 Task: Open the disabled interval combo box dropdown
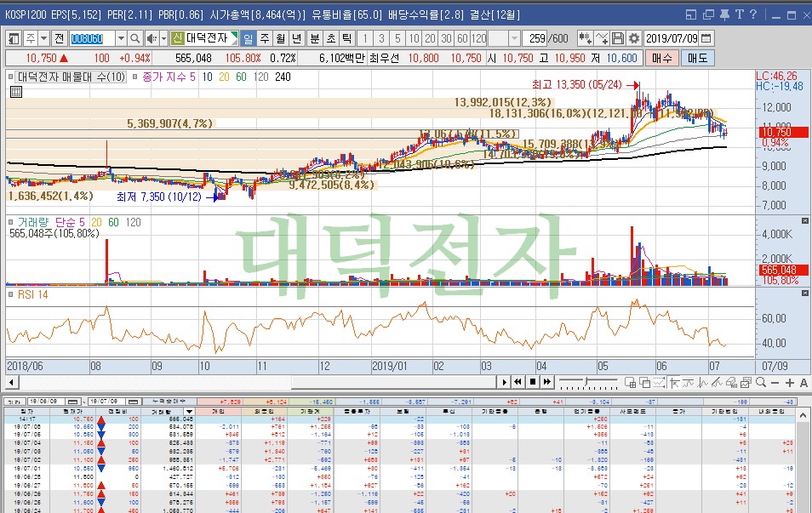pos(514,38)
